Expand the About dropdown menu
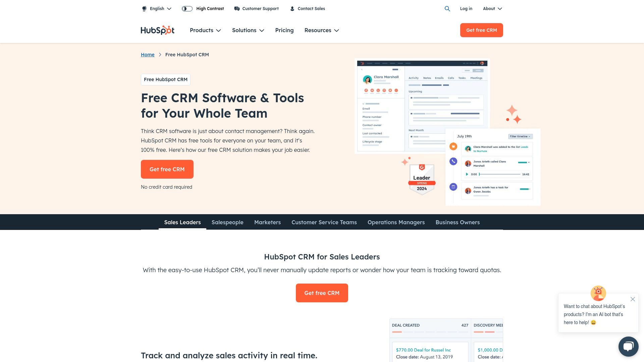The width and height of the screenshot is (644, 362). [x=492, y=8]
